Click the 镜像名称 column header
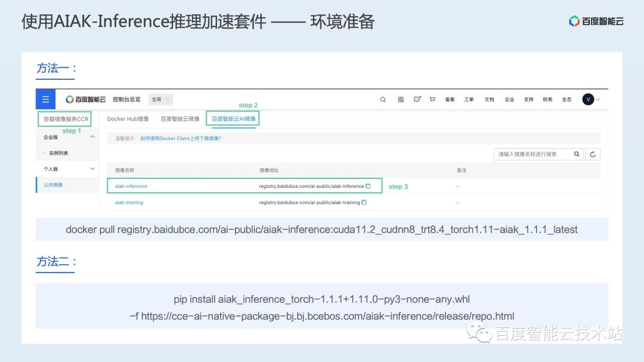 click(125, 170)
